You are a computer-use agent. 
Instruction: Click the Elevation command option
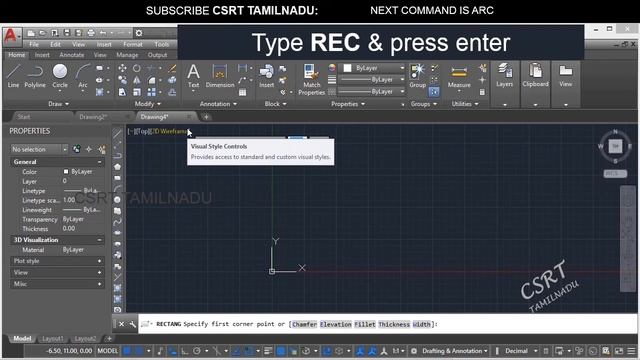336,324
